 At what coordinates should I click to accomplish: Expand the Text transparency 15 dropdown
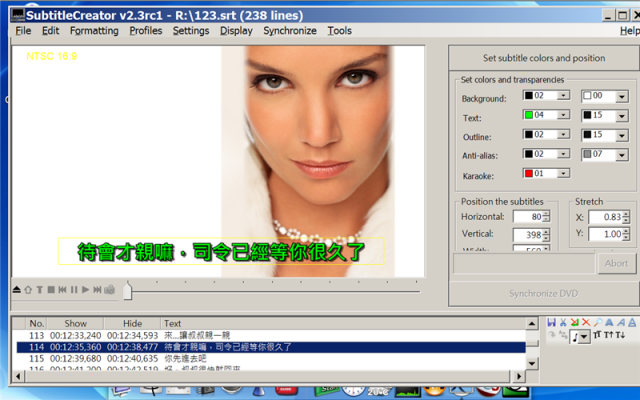(x=622, y=116)
